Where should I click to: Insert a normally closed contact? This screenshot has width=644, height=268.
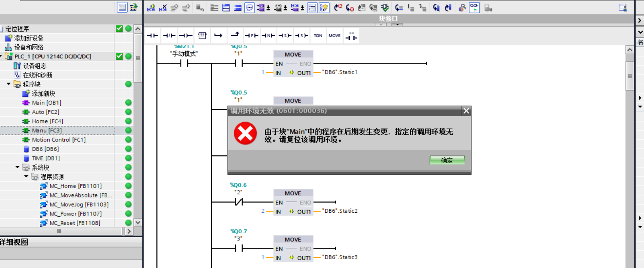coord(169,36)
